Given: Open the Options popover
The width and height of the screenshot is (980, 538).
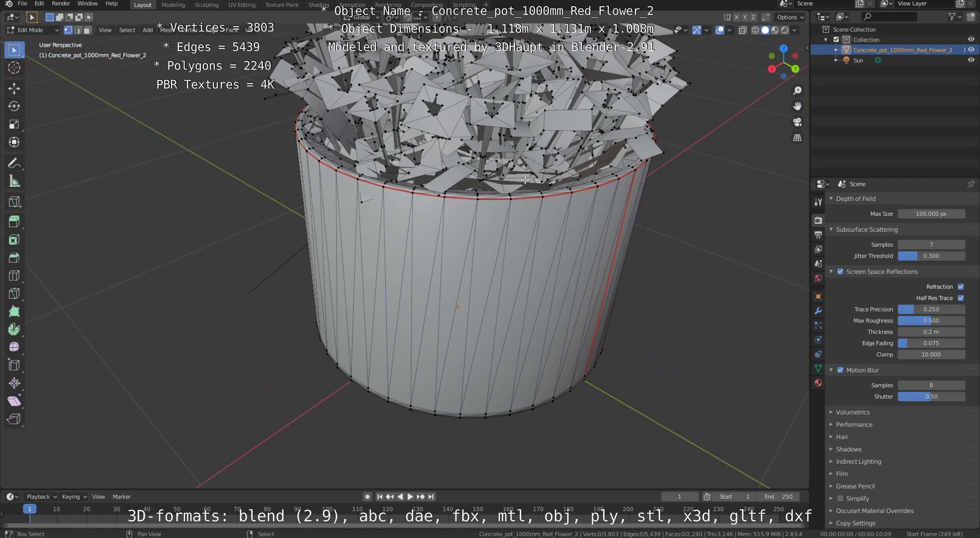Looking at the screenshot, I should [790, 17].
